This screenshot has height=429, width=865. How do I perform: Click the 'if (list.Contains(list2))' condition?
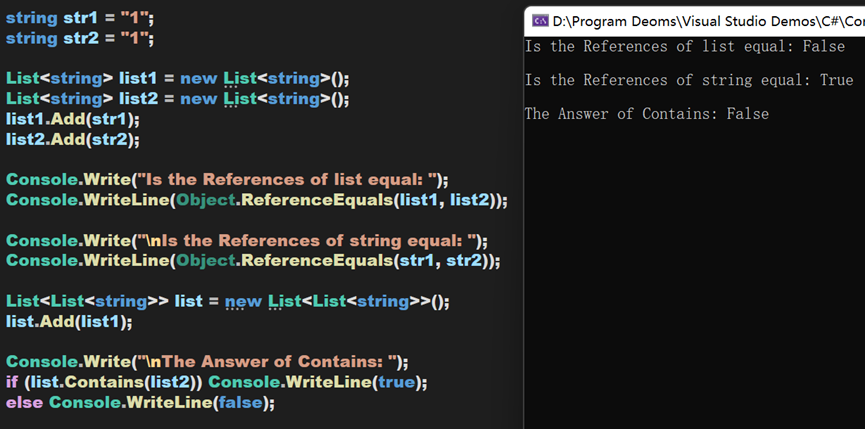click(104, 383)
